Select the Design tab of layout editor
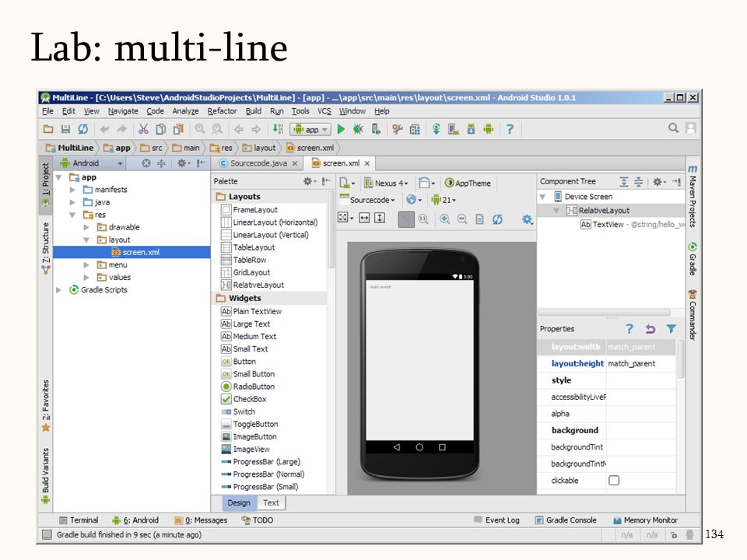The width and height of the screenshot is (747, 560). pyautogui.click(x=239, y=503)
